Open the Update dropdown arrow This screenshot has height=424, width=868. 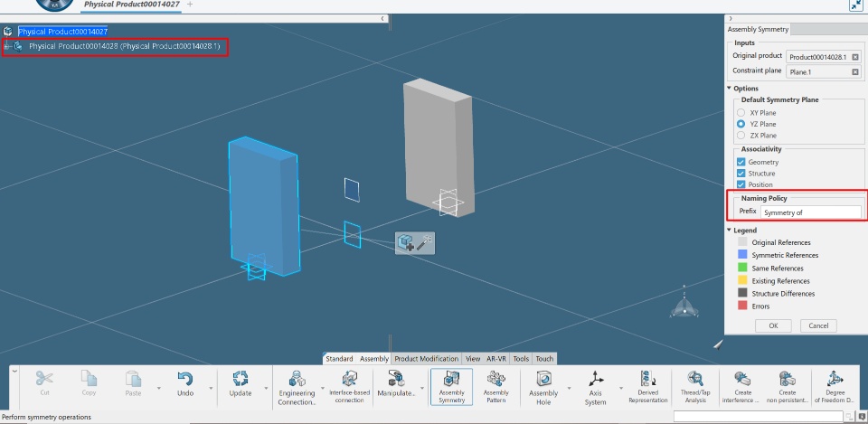point(266,388)
